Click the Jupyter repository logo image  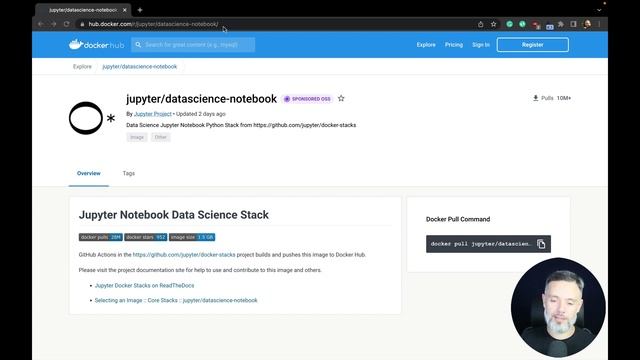pyautogui.click(x=92, y=118)
